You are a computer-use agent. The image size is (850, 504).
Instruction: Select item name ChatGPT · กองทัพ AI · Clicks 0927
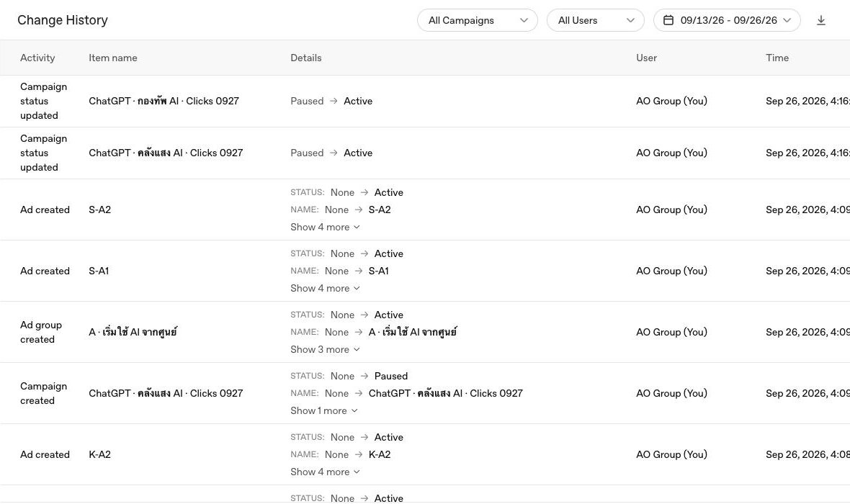point(164,102)
